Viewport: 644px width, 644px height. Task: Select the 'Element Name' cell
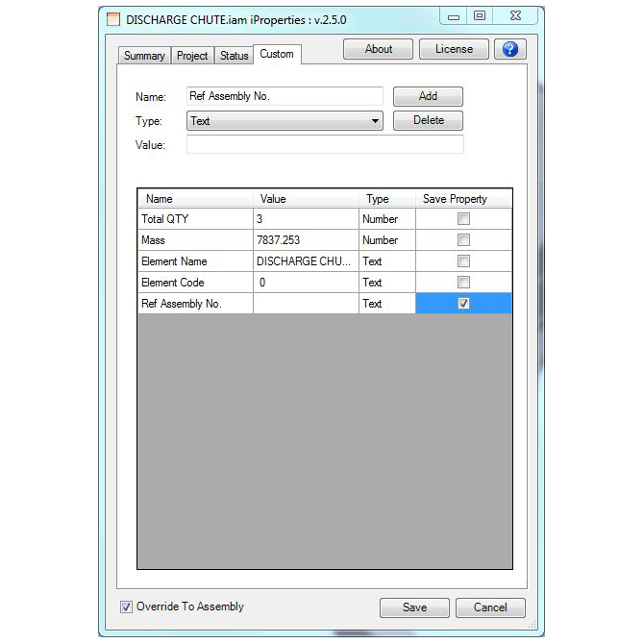pos(195,261)
